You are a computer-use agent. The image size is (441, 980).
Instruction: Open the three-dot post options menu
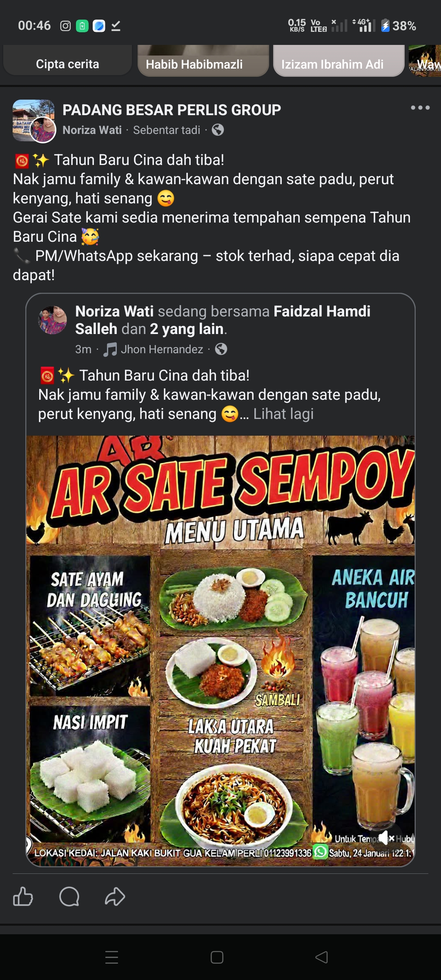coord(420,108)
